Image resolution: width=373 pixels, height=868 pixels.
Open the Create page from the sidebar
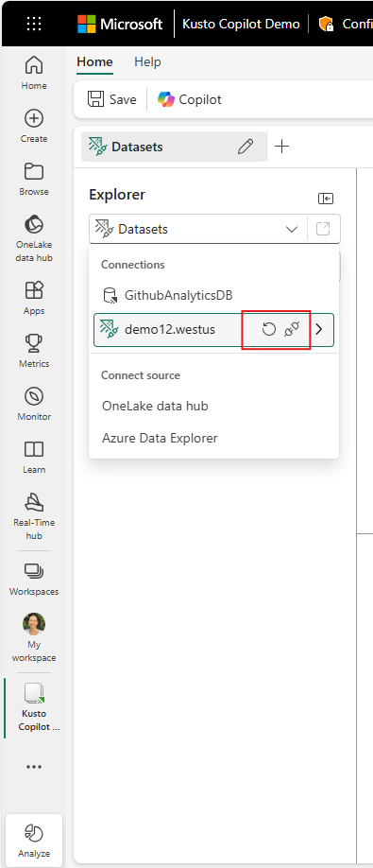[34, 126]
